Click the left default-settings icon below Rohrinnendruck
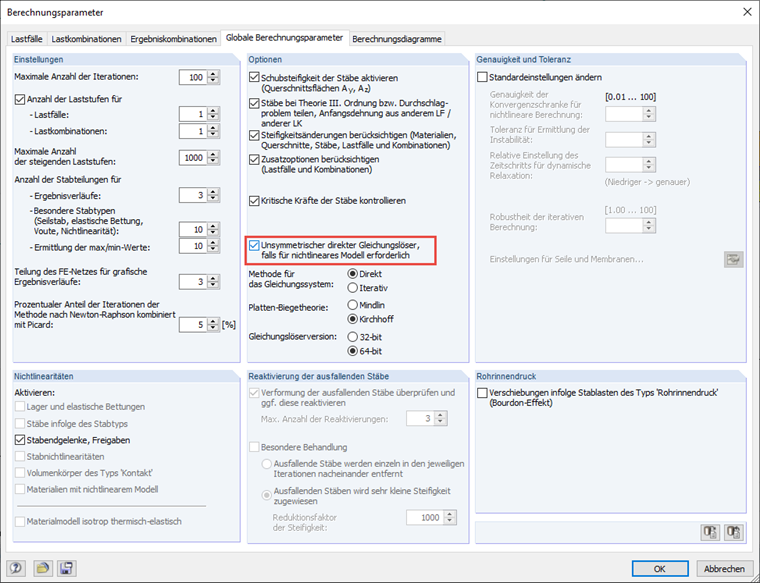 (711, 533)
